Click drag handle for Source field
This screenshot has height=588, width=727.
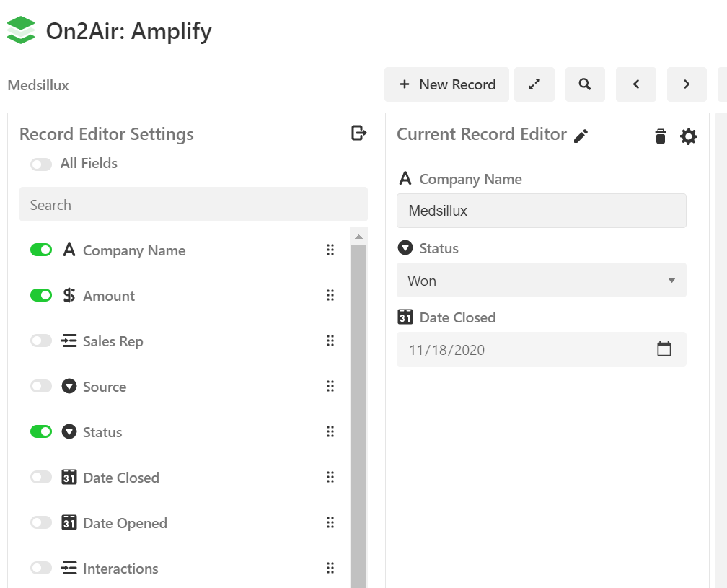click(x=330, y=386)
